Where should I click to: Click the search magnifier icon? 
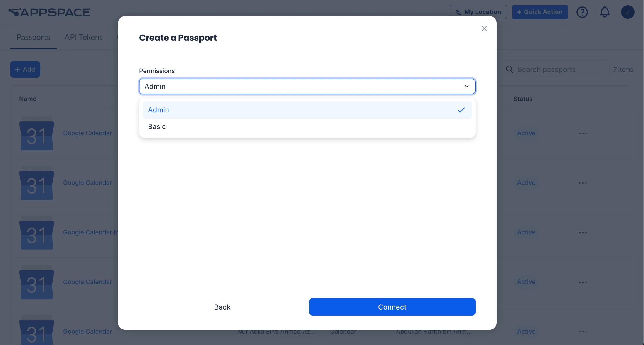coord(510,70)
